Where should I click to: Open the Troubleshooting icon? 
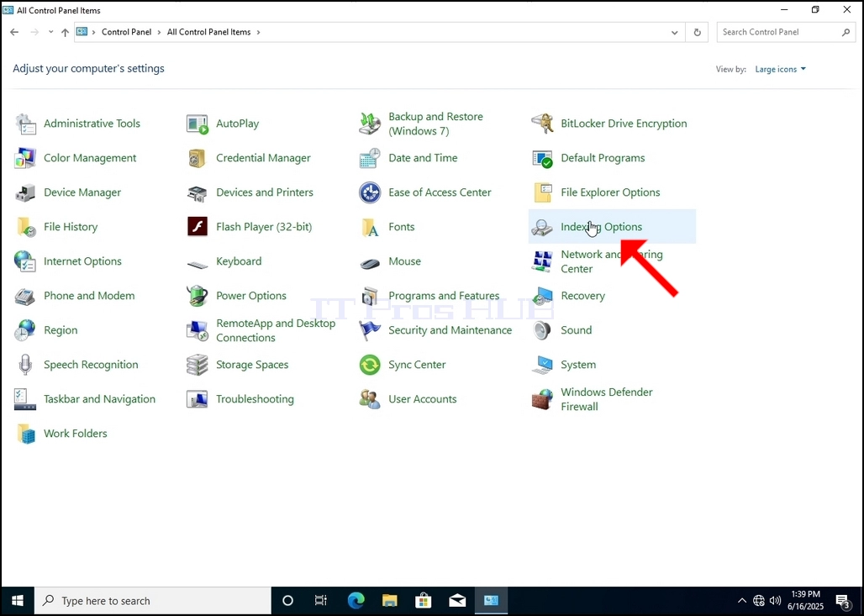click(198, 399)
